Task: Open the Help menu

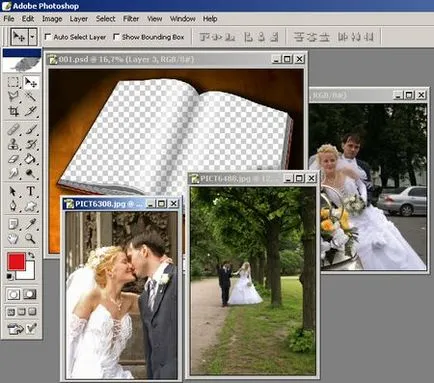Action: [x=210, y=19]
